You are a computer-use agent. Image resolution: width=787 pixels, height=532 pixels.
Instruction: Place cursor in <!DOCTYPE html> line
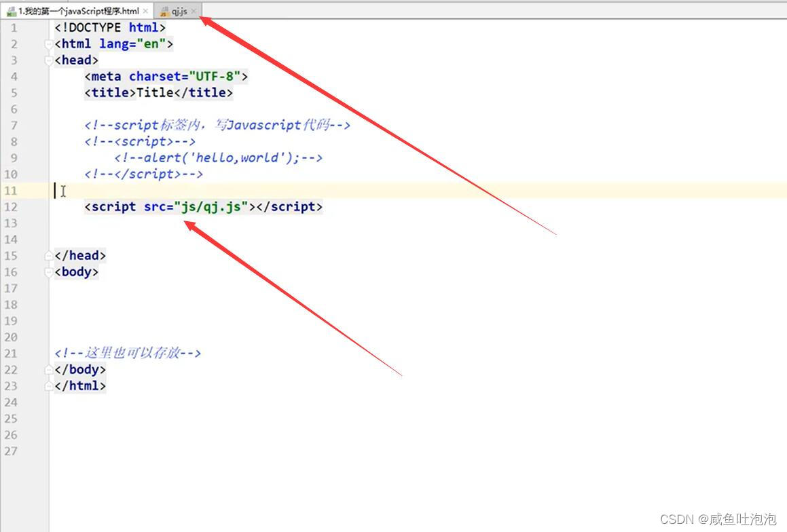click(110, 28)
